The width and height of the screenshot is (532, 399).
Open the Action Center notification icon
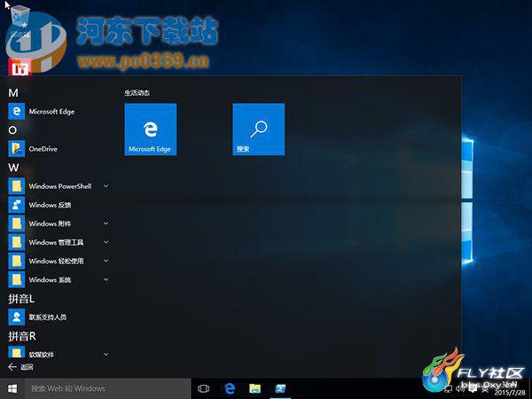click(472, 388)
